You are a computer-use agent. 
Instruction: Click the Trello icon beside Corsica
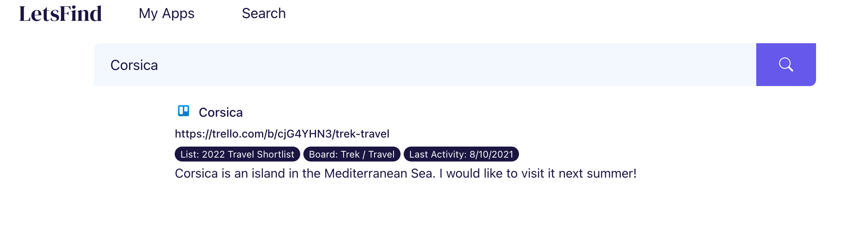tap(183, 111)
